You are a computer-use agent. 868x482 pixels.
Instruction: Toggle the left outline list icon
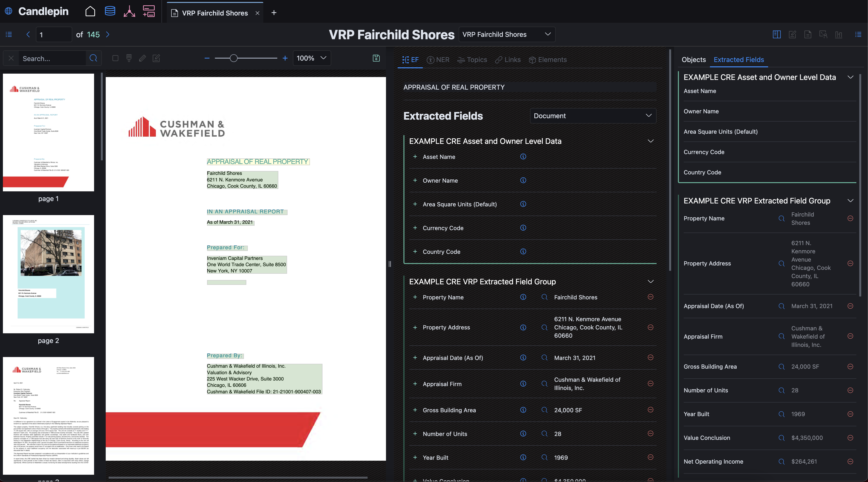click(x=9, y=34)
